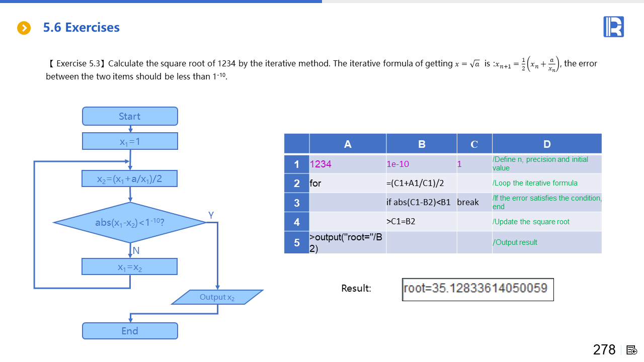
Task: Click the Start flowchart box
Action: pyautogui.click(x=130, y=116)
